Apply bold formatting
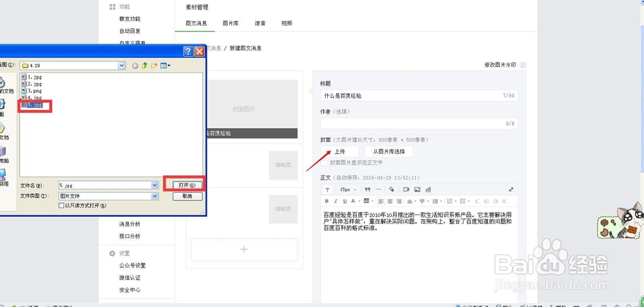Viewport: 644px width, 307px height. coord(327,201)
